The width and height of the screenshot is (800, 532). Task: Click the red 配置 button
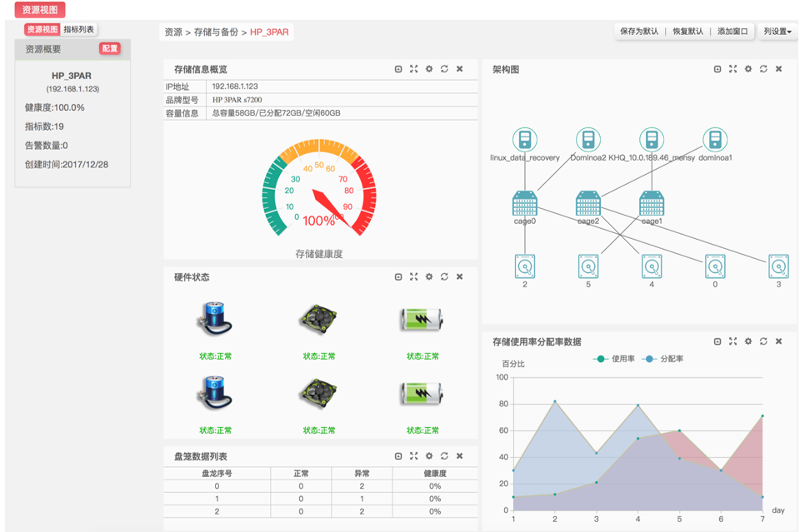[x=110, y=48]
